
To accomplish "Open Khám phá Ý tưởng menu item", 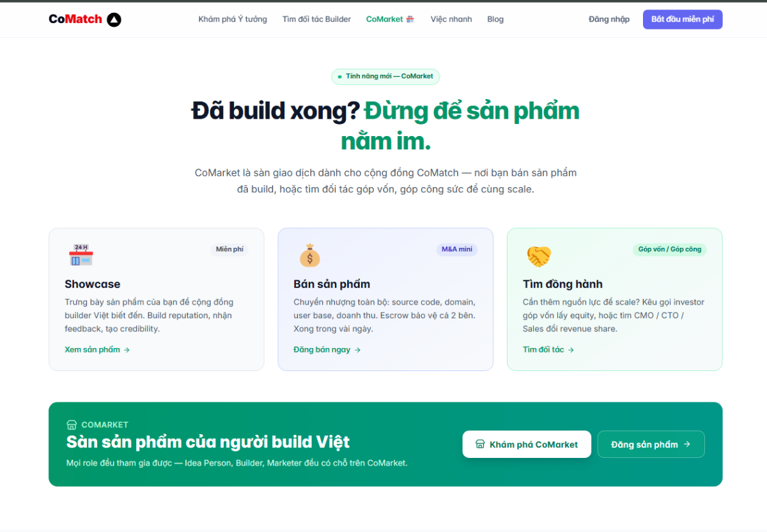I will tap(233, 19).
